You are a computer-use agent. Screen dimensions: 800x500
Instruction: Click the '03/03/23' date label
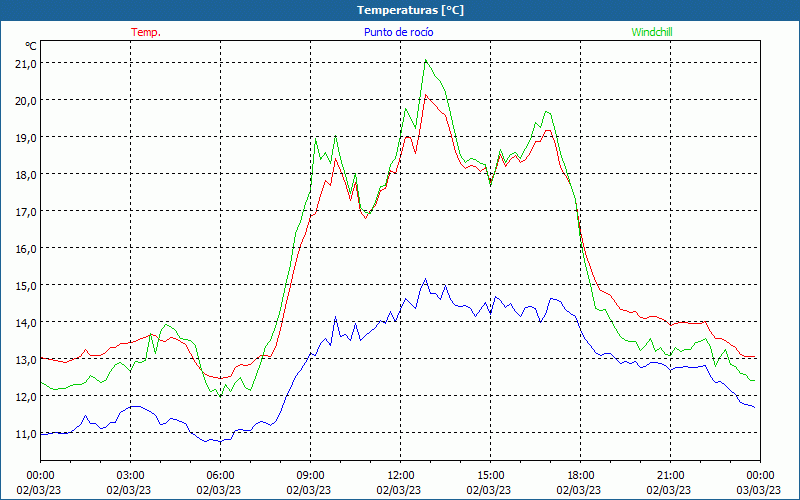coord(759,490)
